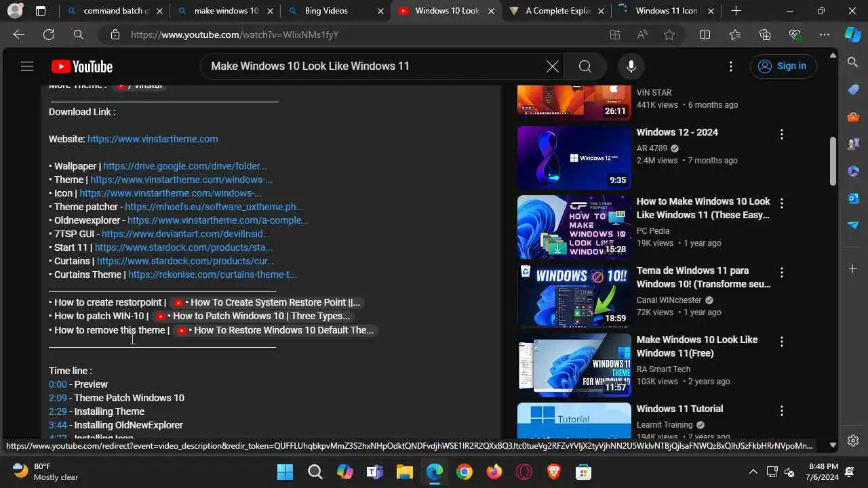
Task: Open the Edge profile avatar
Action: [x=15, y=11]
